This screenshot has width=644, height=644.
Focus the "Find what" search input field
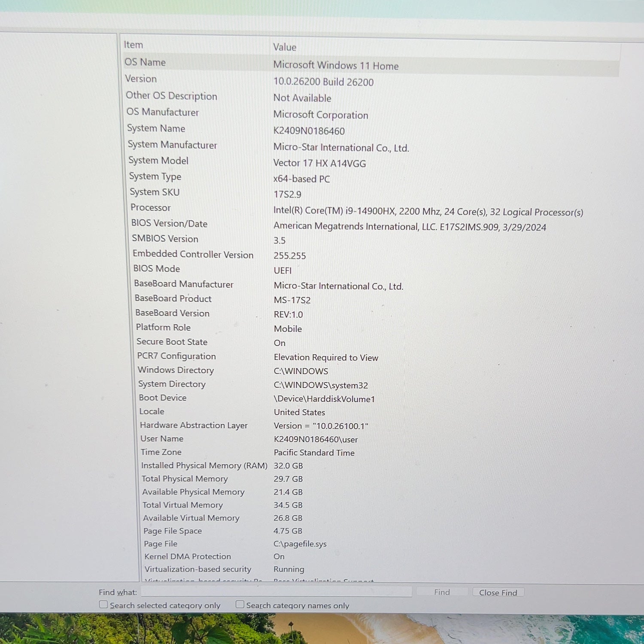click(276, 592)
